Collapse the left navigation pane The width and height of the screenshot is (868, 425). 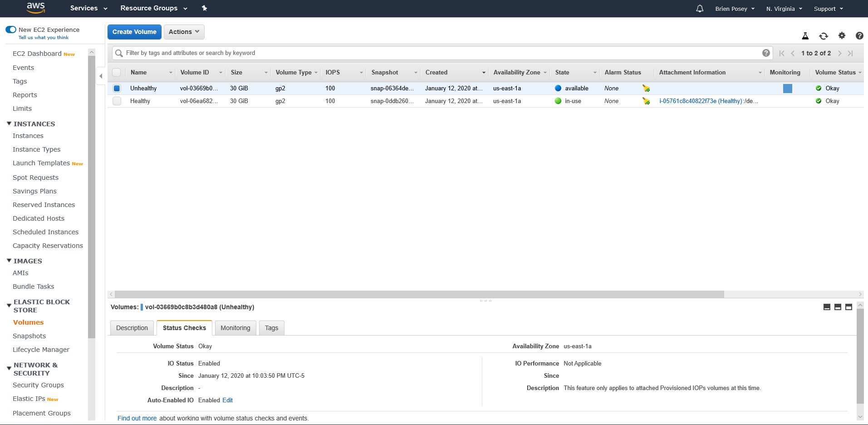(x=101, y=76)
